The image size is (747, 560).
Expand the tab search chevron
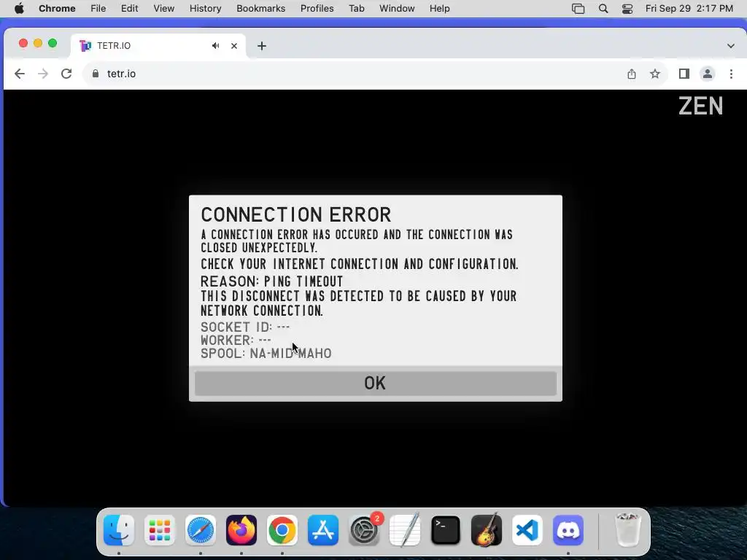coord(731,46)
